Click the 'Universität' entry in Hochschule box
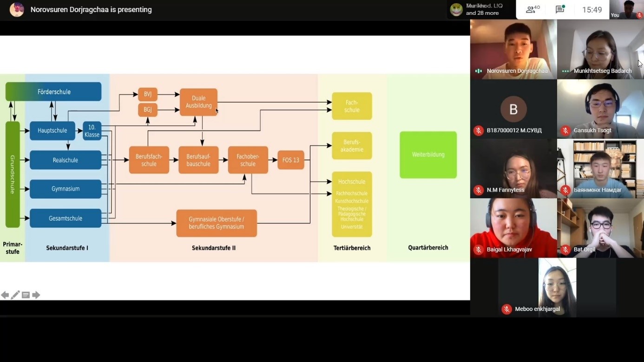644x362 pixels. 352,227
